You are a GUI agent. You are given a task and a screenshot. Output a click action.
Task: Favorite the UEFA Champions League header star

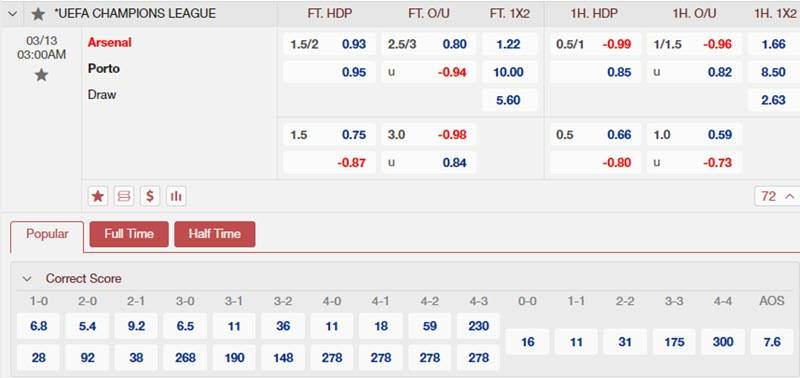point(38,14)
